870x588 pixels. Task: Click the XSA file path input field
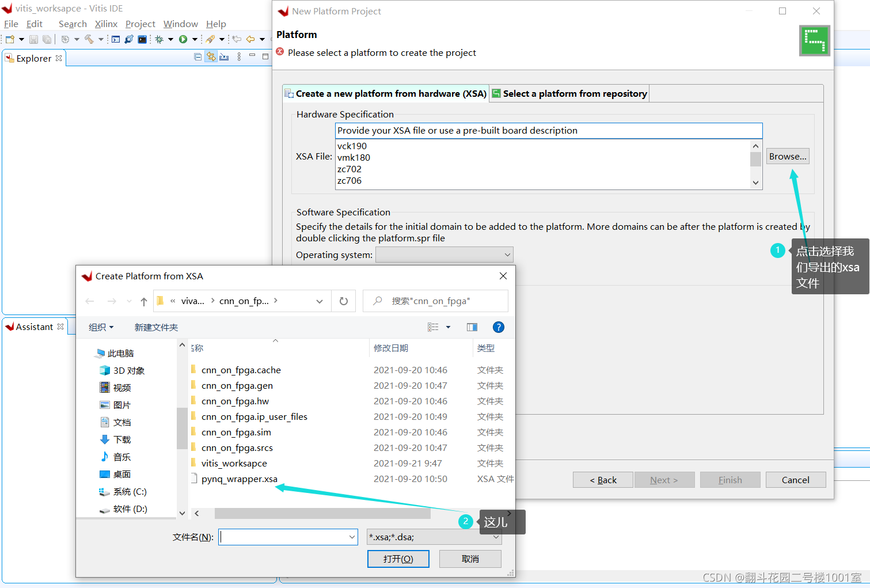click(x=549, y=131)
